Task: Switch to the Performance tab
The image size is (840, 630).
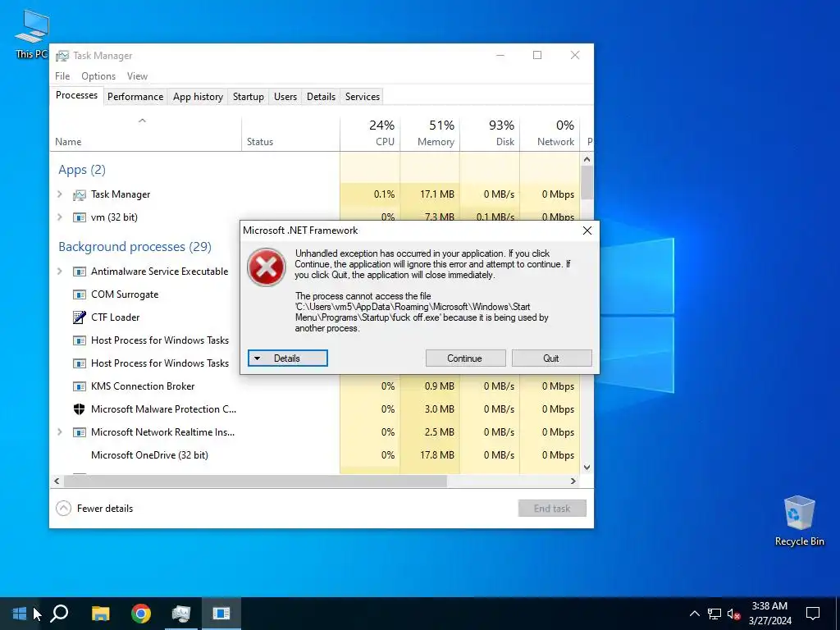Action: (x=135, y=97)
